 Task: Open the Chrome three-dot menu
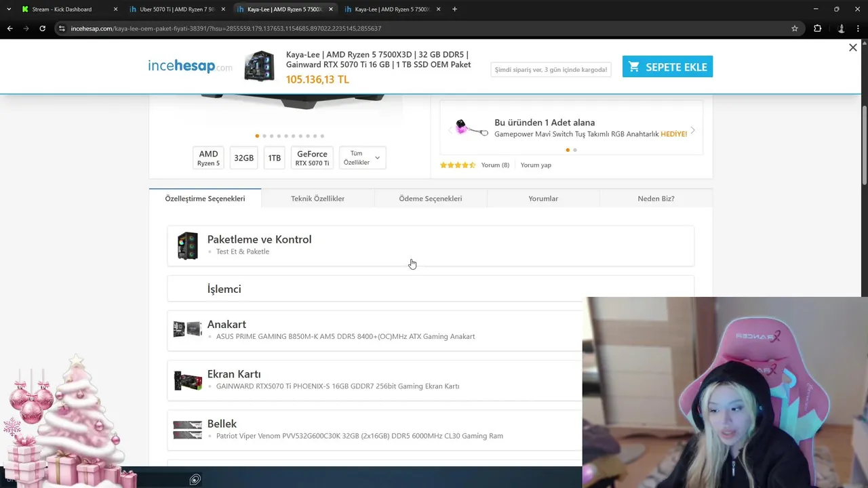(x=858, y=28)
